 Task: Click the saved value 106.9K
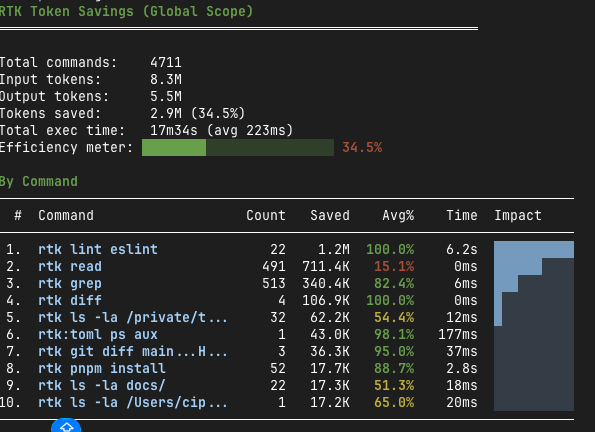[326, 300]
